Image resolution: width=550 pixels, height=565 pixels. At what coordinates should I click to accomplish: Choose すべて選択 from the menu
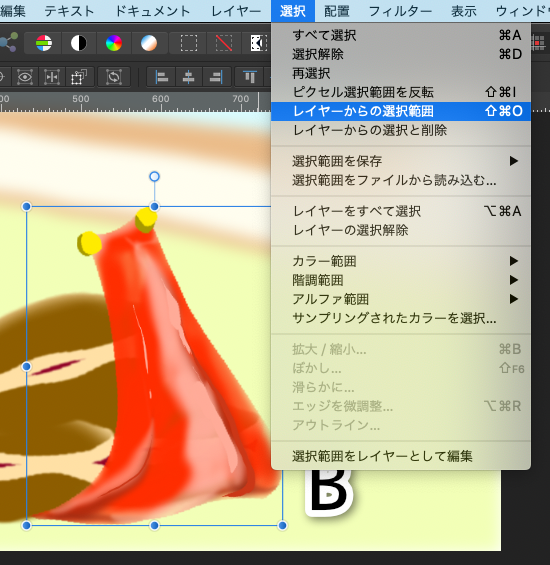click(x=401, y=35)
